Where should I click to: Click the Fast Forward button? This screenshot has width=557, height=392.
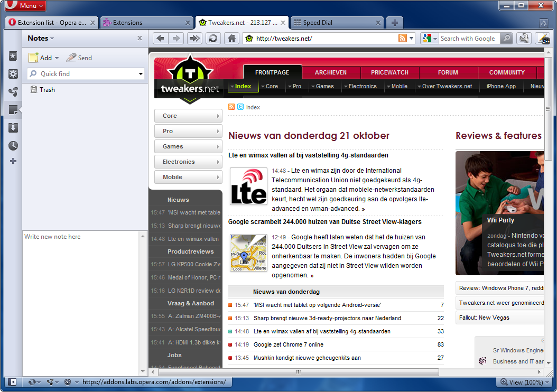pyautogui.click(x=194, y=39)
